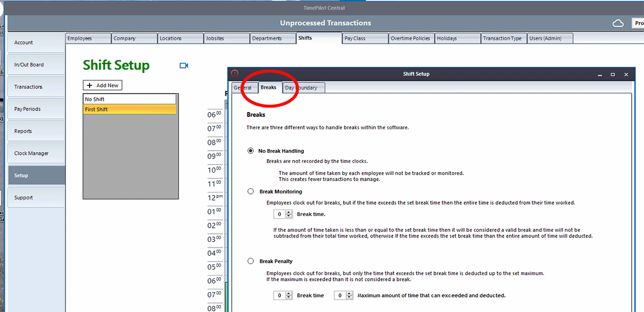Image resolution: width=644 pixels, height=312 pixels.
Task: Click the Pro button in the top corner
Action: (638, 23)
